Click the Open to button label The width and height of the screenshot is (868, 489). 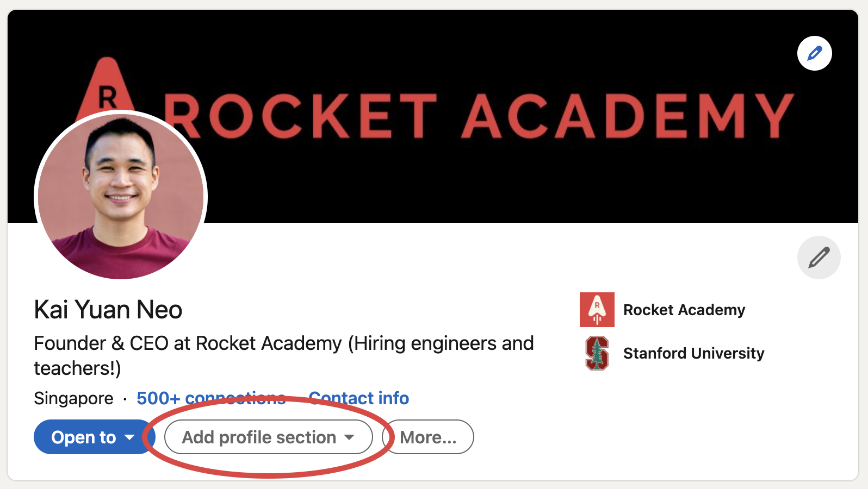84,437
